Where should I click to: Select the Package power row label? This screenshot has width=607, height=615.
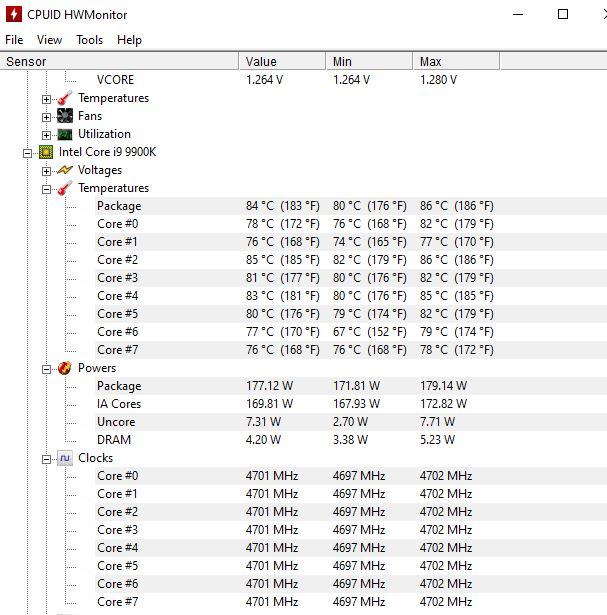tap(119, 386)
